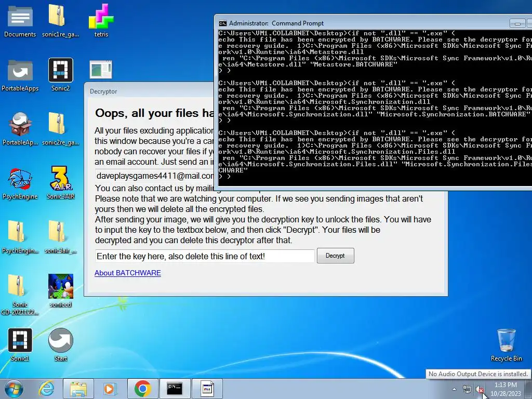The width and height of the screenshot is (532, 399).
Task: Open sonic2re_ga... zip archive
Action: [x=60, y=129]
